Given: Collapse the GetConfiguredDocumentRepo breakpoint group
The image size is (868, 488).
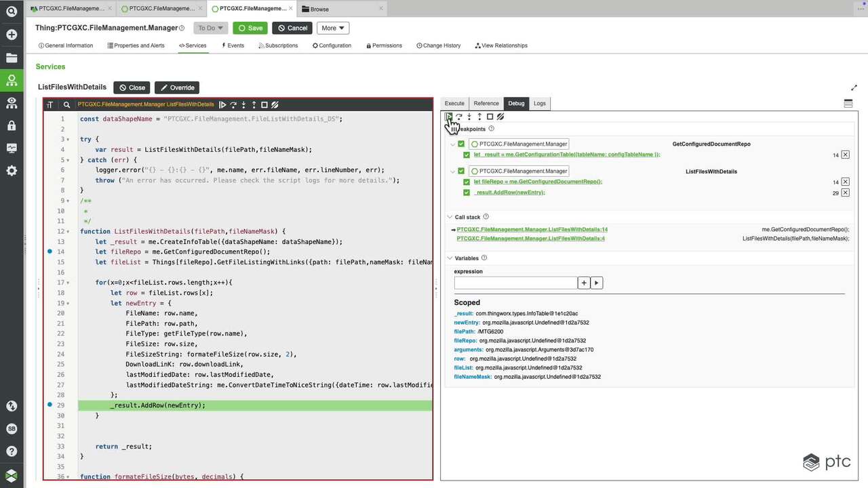Looking at the screenshot, I should tap(452, 144).
